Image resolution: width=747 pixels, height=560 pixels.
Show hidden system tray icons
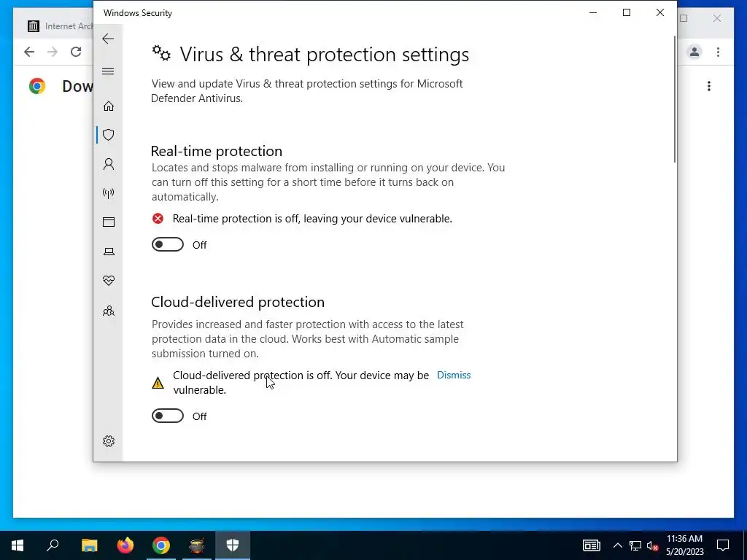617,545
